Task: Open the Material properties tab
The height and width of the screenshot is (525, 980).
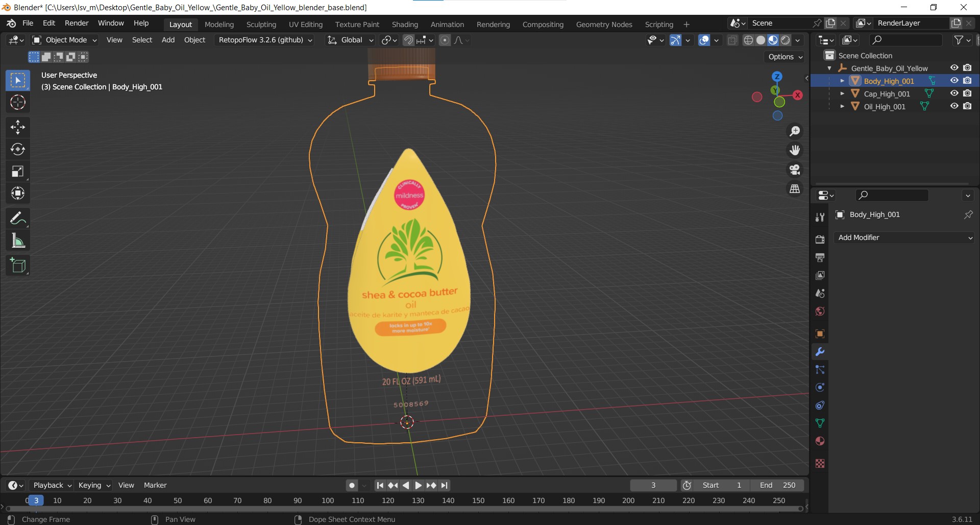Action: (820, 441)
